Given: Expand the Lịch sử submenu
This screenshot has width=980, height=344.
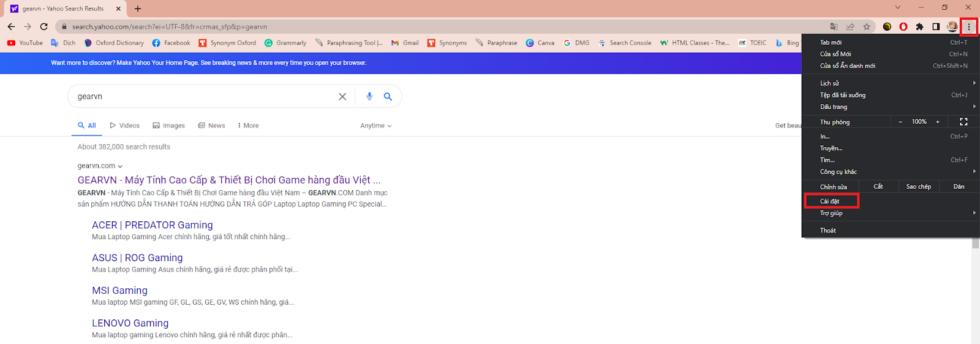Looking at the screenshot, I should pos(891,83).
